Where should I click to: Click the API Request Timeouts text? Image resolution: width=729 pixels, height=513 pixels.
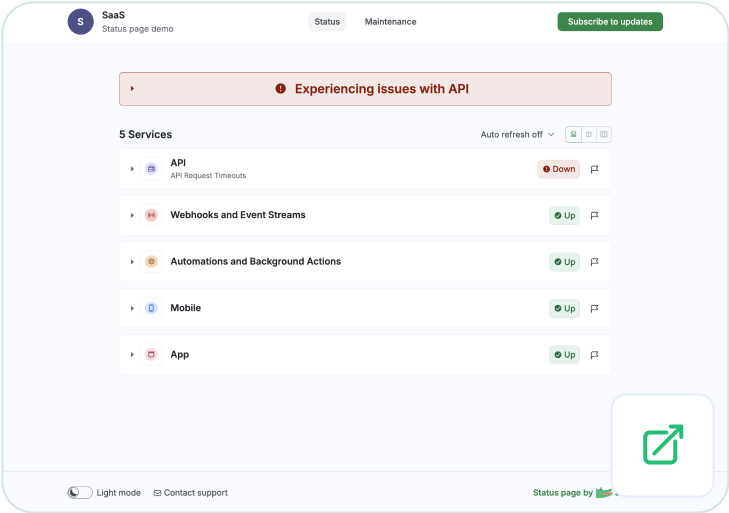point(208,175)
